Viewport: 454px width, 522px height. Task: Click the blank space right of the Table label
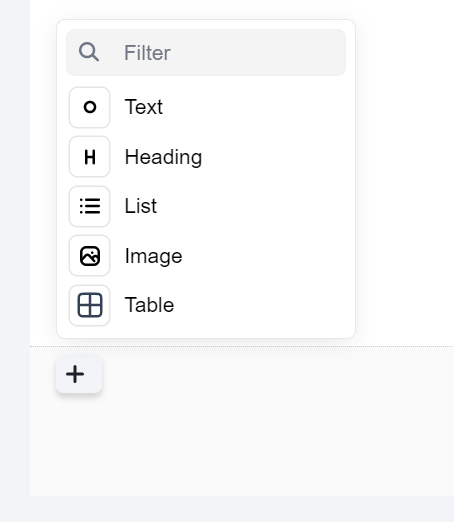(x=262, y=305)
